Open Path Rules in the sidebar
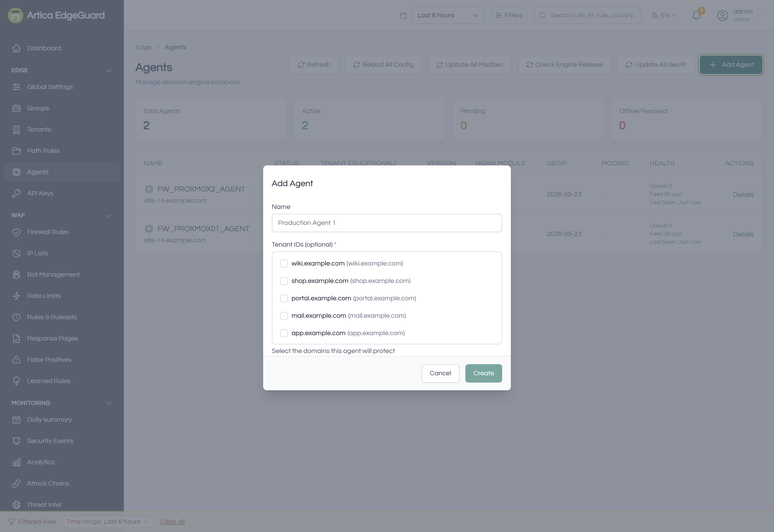The width and height of the screenshot is (774, 532). click(62, 151)
